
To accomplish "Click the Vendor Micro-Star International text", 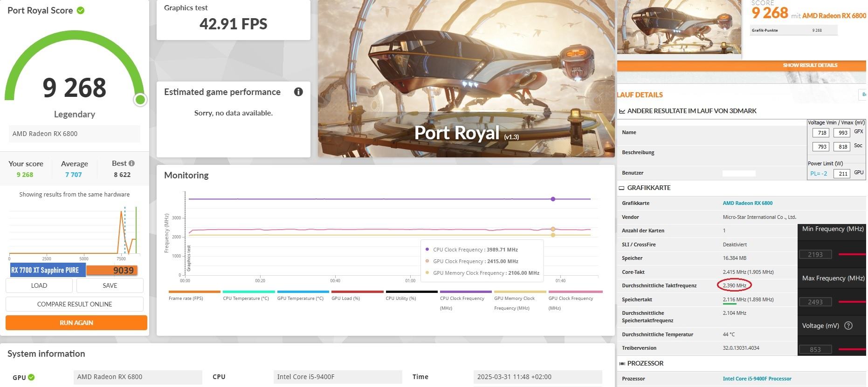I will pyautogui.click(x=759, y=217).
